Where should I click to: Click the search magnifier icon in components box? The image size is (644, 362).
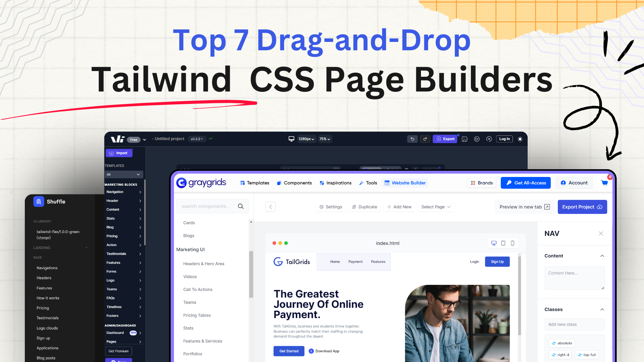pos(240,206)
